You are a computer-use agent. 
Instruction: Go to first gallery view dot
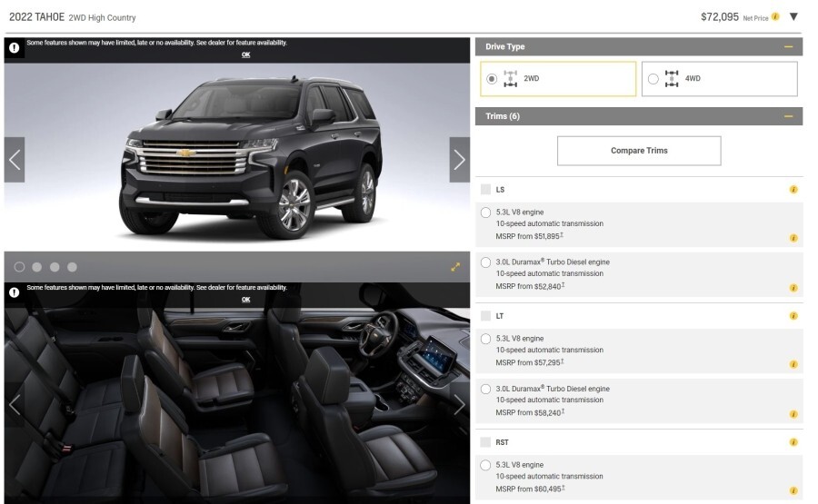pos(19,267)
